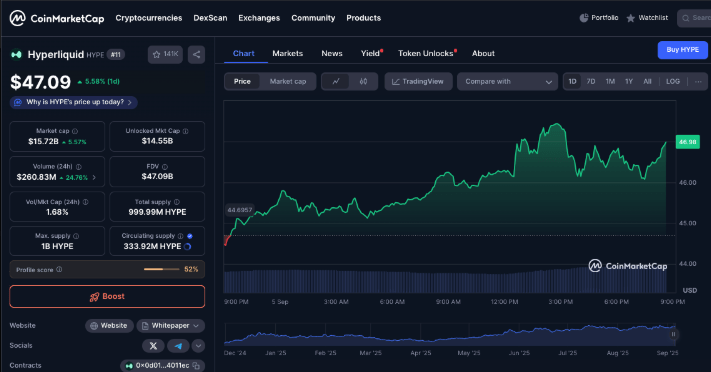Click the Buy HYPE button
Image resolution: width=711 pixels, height=372 pixels.
pos(682,50)
